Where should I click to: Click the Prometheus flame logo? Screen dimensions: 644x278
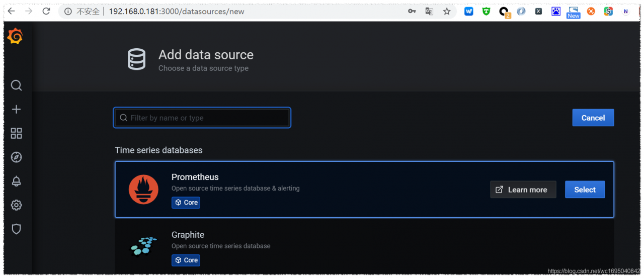[143, 190]
